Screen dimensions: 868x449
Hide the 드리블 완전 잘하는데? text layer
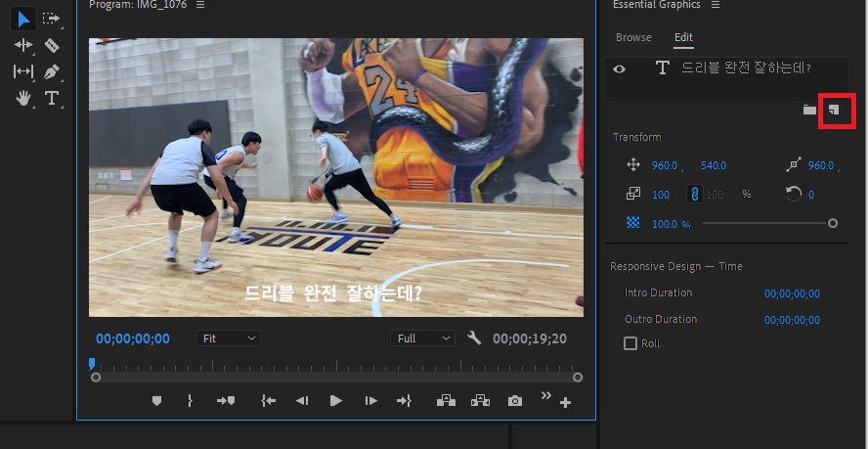[x=620, y=68]
